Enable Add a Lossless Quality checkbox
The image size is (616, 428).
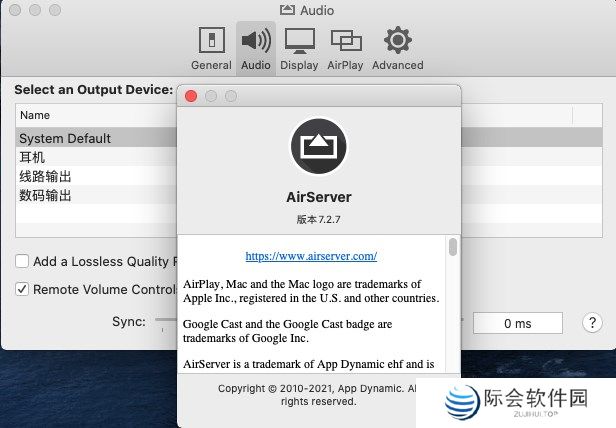pos(22,262)
